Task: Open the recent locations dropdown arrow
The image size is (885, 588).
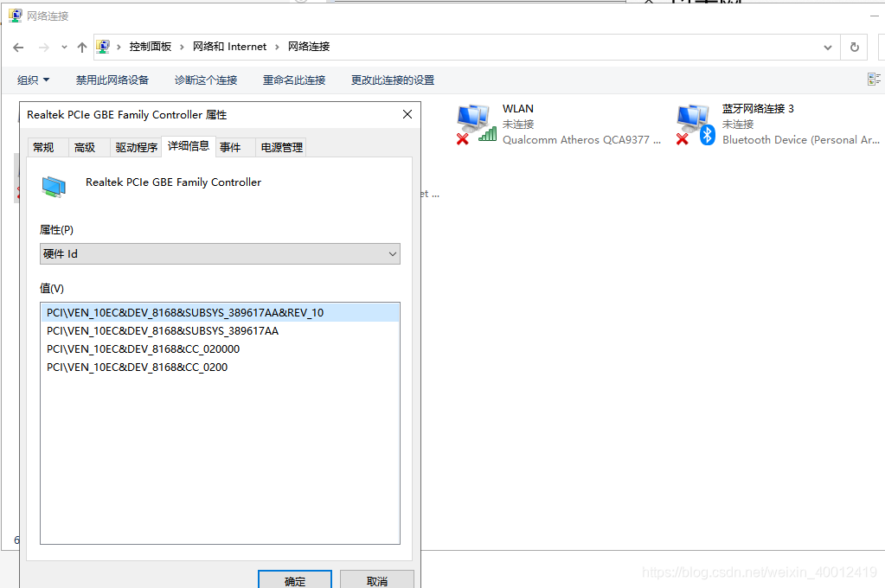Action: (x=64, y=48)
